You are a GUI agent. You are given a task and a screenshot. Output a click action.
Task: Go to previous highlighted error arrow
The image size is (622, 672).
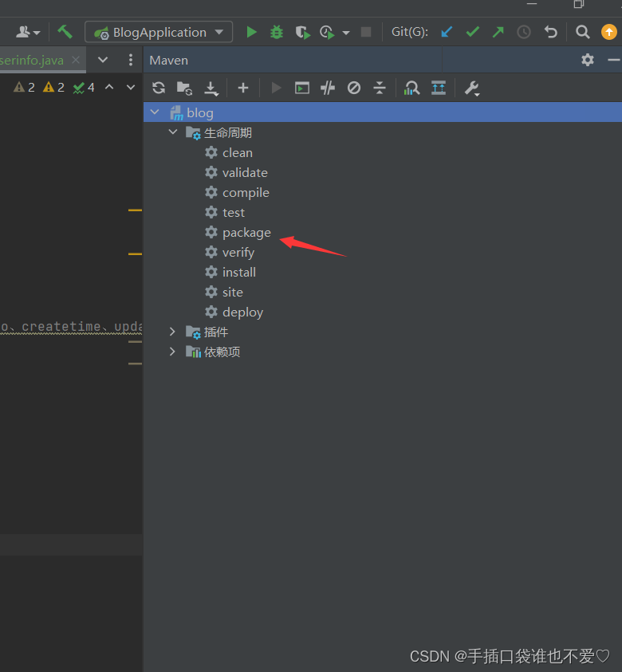click(109, 87)
